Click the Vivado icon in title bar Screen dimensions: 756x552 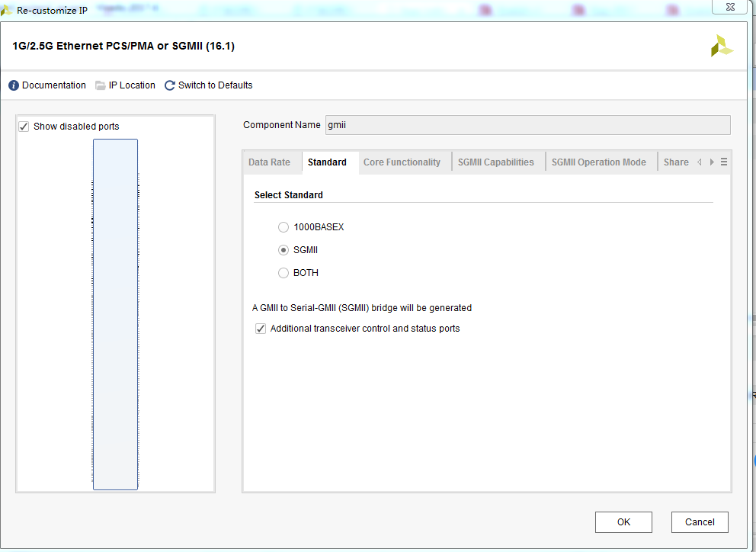6,10
